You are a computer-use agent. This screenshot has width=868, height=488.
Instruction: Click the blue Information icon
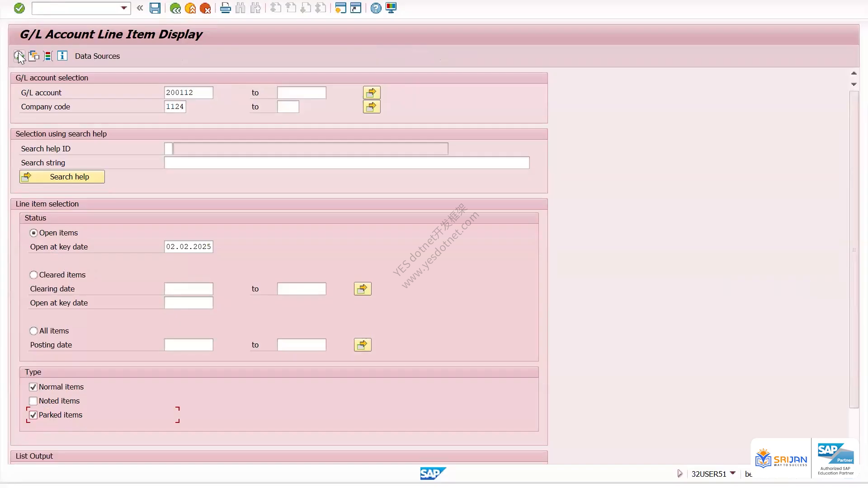pyautogui.click(x=62, y=56)
